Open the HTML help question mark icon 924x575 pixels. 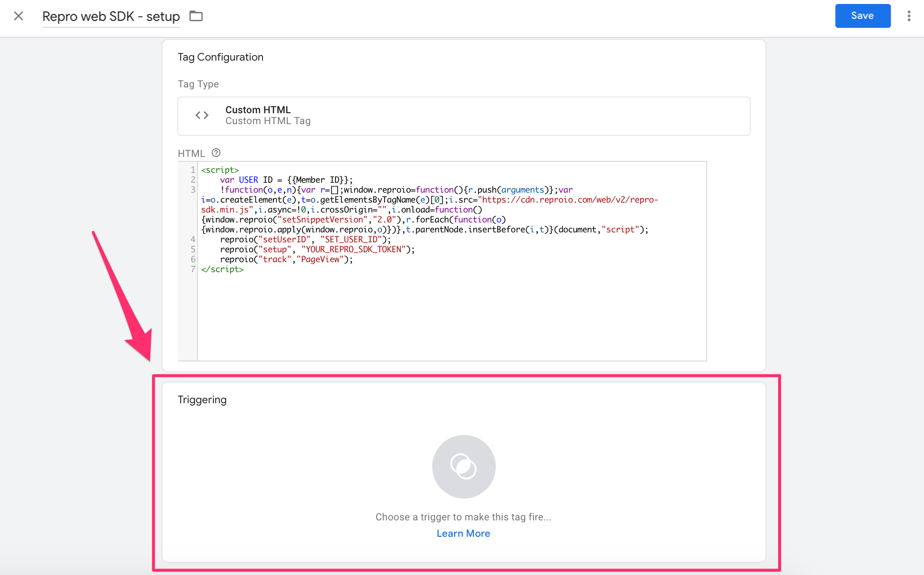pyautogui.click(x=216, y=153)
